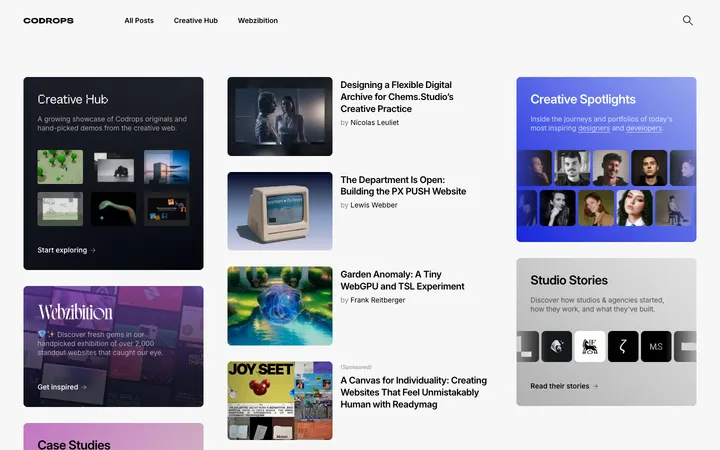The height and width of the screenshot is (450, 720).
Task: Open the Garden Anomaly article title
Action: point(402,280)
